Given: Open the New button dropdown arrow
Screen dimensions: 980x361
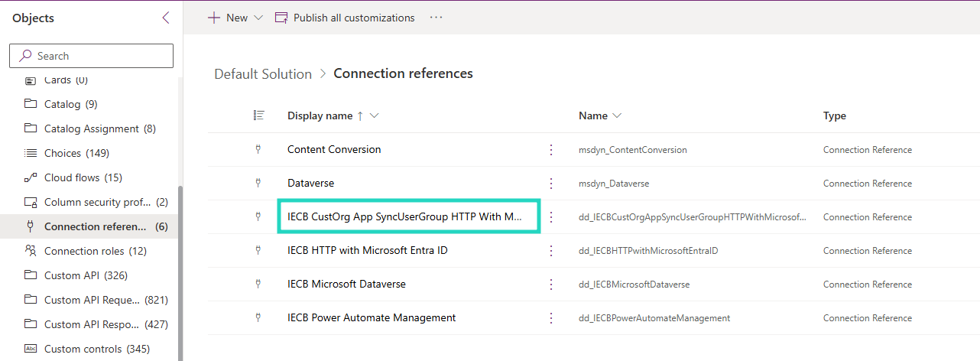Looking at the screenshot, I should (x=258, y=18).
